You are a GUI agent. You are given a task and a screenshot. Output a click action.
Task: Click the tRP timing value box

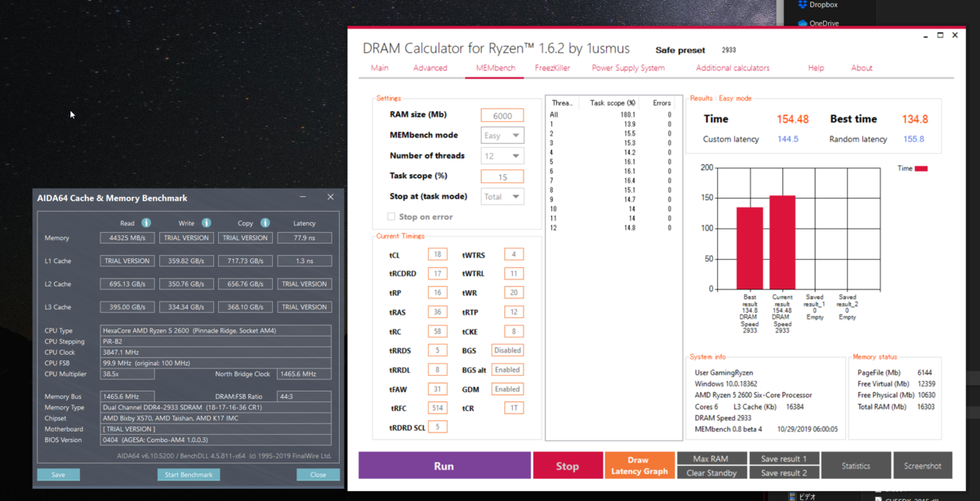click(x=438, y=293)
